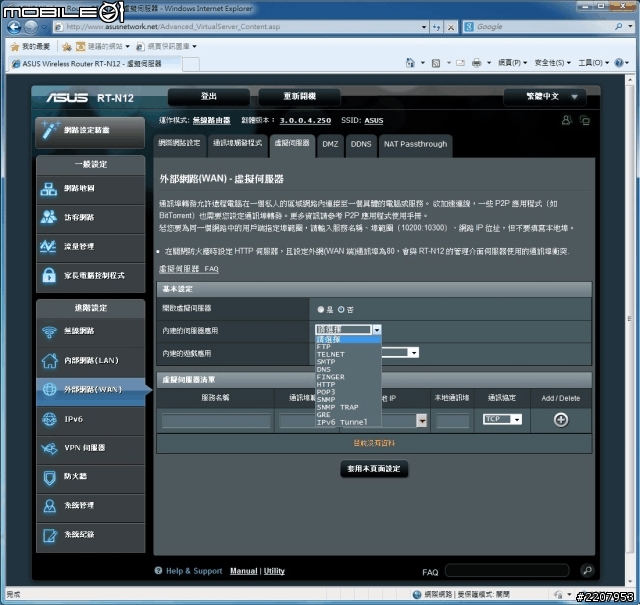This screenshot has width=640, height=605.
Task: Click the user status icon near SSID
Action: click(x=567, y=120)
